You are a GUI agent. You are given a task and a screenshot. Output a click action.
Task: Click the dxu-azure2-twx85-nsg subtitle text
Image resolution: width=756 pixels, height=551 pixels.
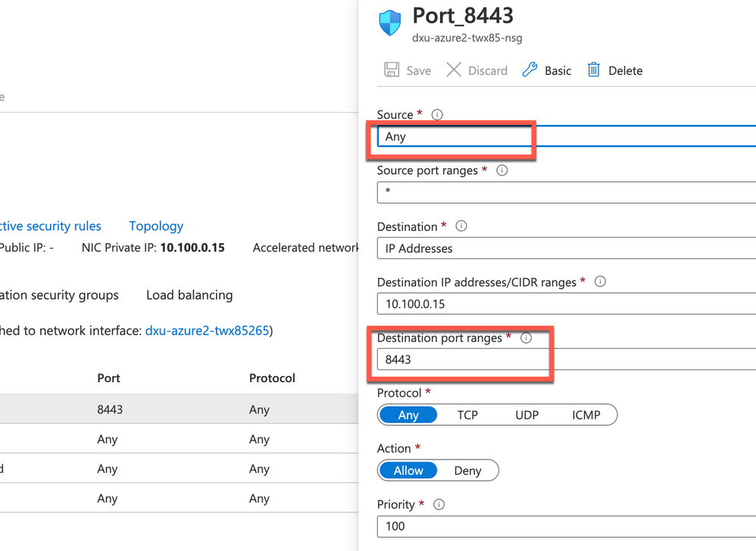[x=467, y=38]
